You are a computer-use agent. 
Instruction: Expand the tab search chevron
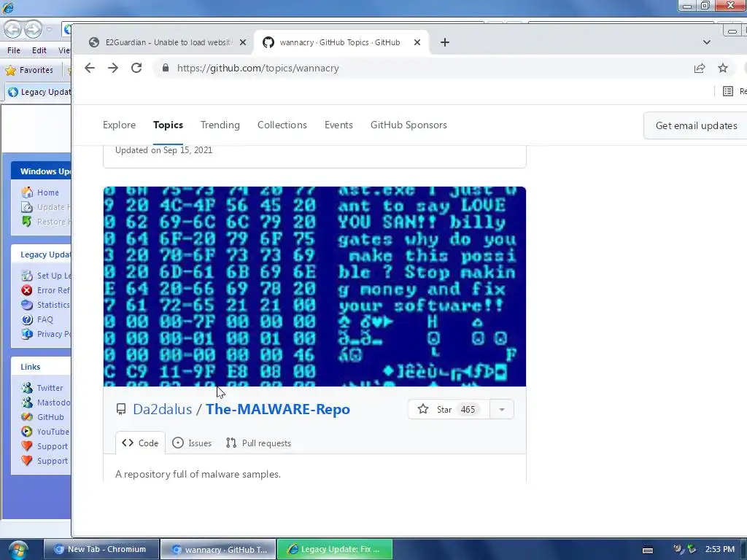(706, 42)
